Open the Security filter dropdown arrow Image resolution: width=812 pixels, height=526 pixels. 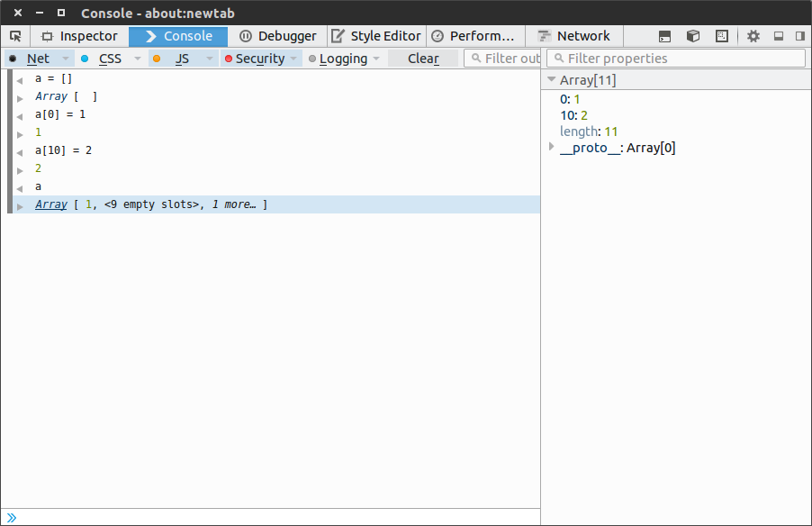293,59
